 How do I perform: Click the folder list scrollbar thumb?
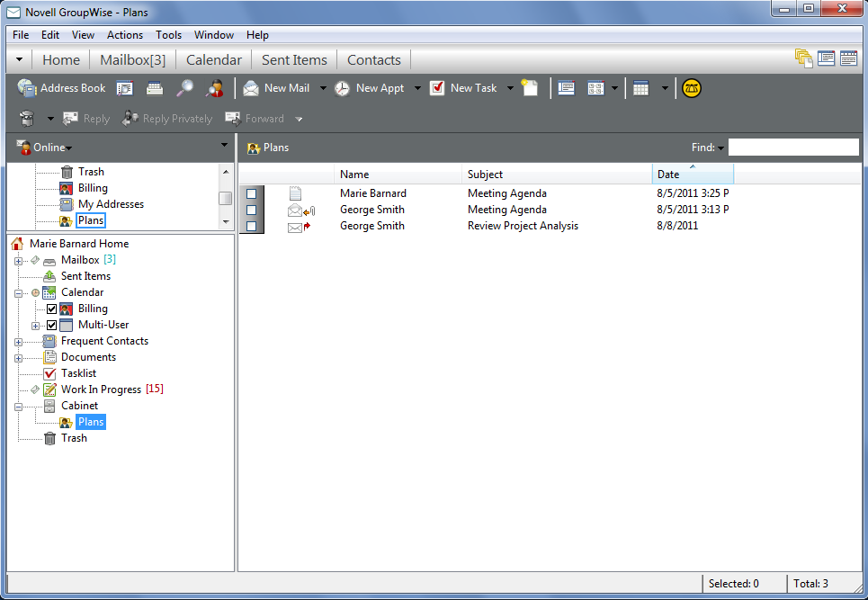pos(225,198)
